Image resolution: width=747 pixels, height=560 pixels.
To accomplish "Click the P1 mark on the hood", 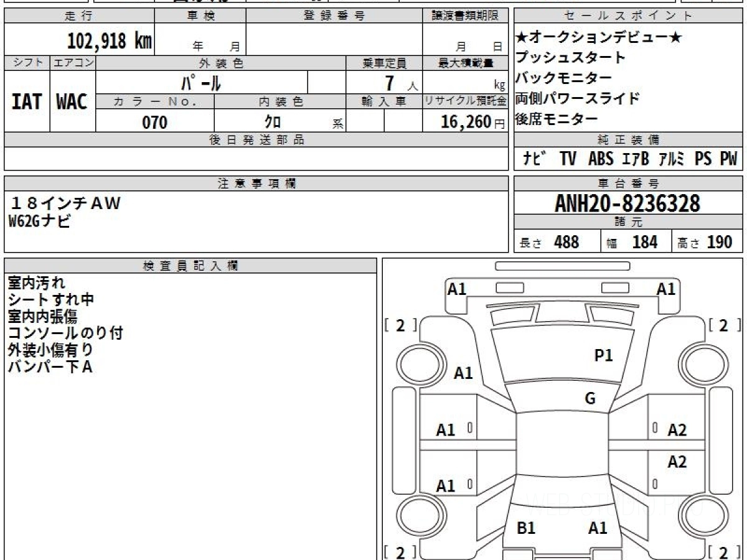I will [x=604, y=355].
